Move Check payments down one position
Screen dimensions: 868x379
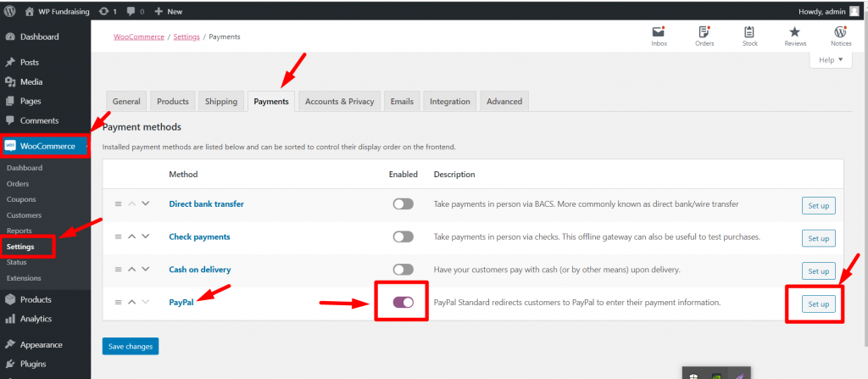click(x=146, y=236)
